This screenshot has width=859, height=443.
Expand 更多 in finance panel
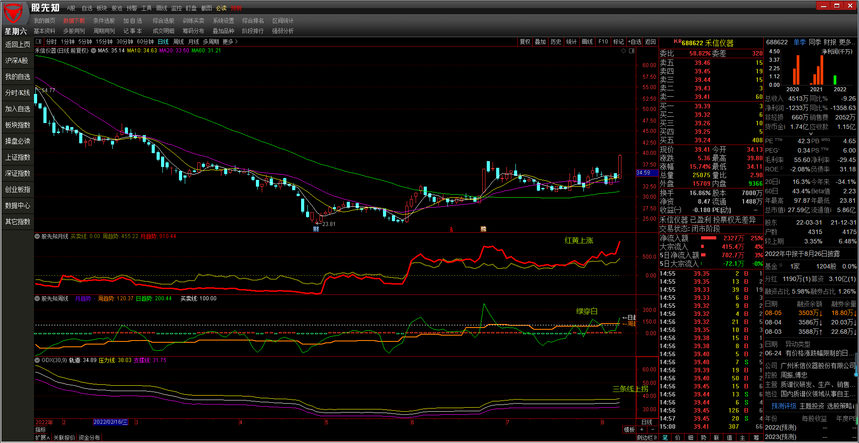pyautogui.click(x=846, y=42)
